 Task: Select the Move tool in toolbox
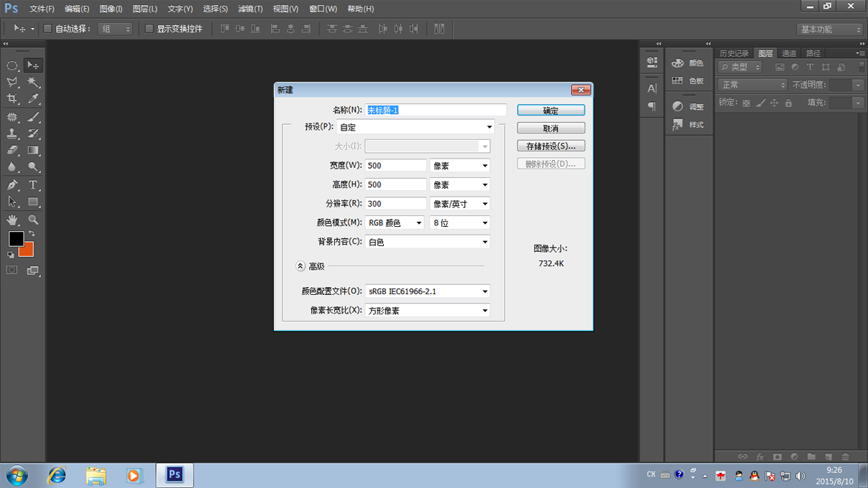tap(33, 65)
